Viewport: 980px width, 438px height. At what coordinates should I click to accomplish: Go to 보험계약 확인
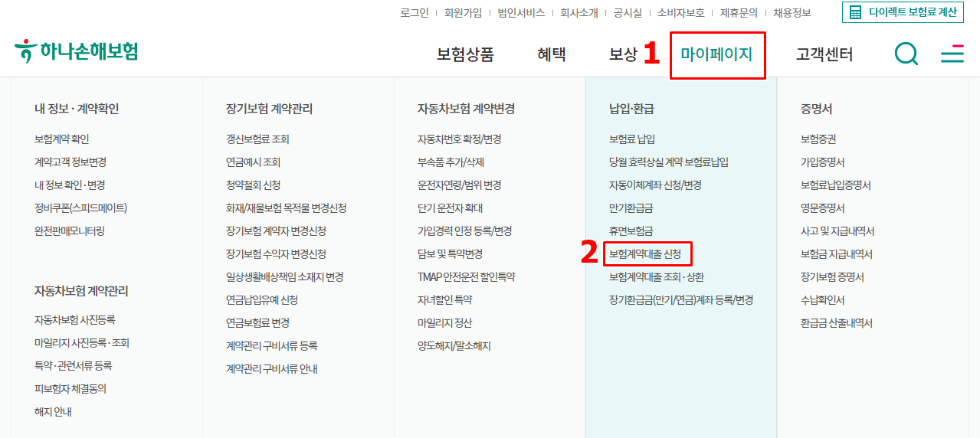coord(62,139)
